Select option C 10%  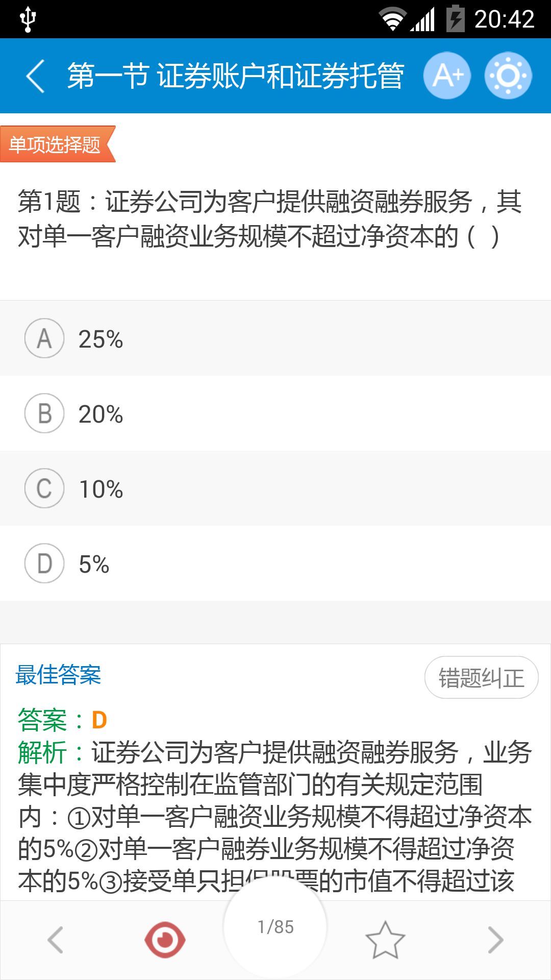(275, 488)
